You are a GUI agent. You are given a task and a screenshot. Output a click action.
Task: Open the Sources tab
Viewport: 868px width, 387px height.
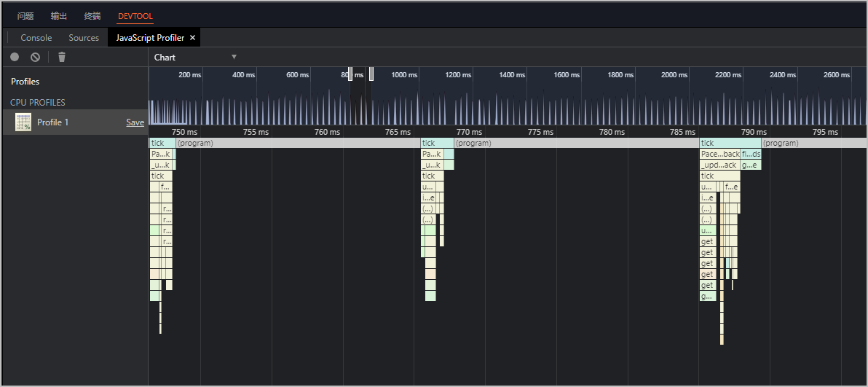click(x=84, y=38)
